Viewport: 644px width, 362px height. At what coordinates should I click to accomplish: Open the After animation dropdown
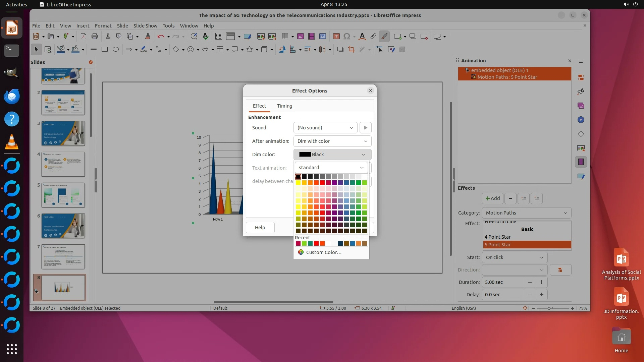[332, 141]
